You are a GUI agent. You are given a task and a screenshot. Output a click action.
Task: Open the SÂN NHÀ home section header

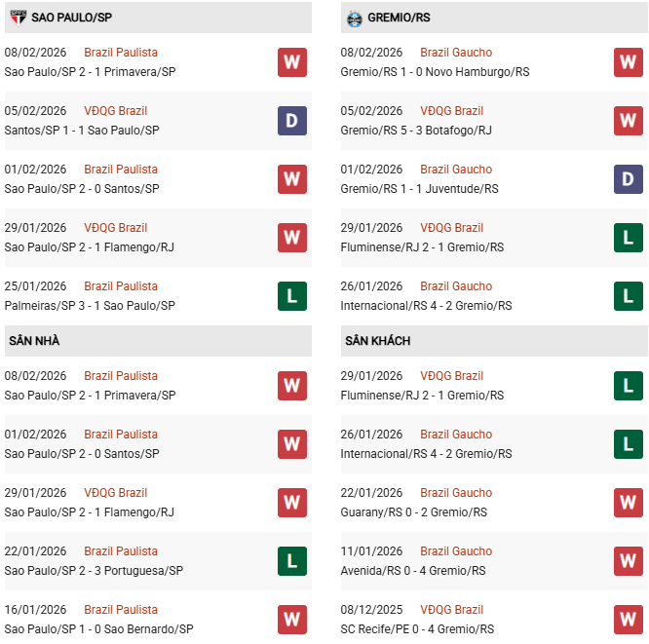coord(35,341)
